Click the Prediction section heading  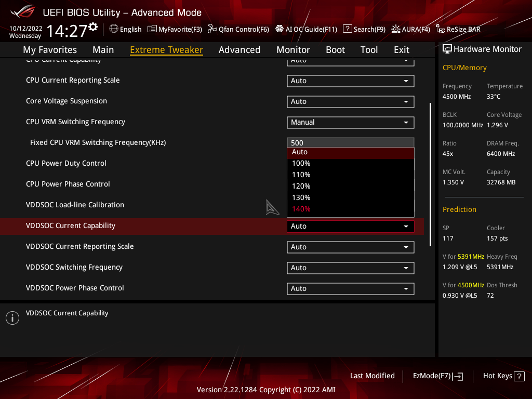pos(459,209)
